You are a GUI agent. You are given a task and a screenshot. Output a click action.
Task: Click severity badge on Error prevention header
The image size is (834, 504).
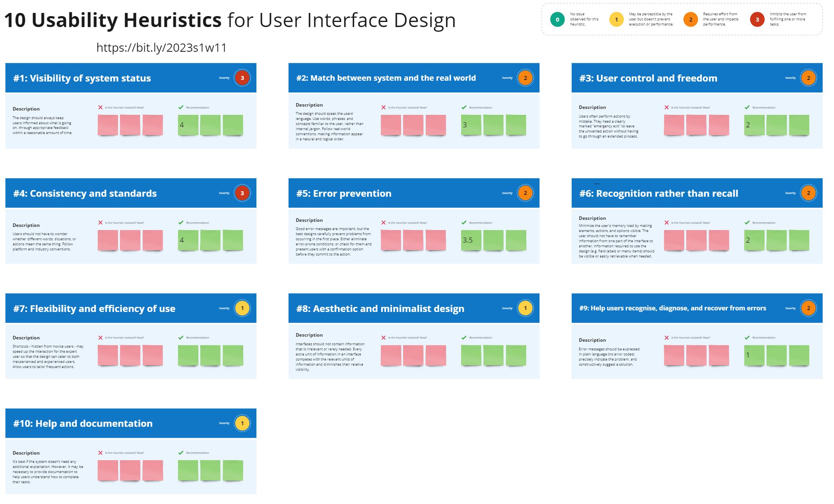[x=525, y=193]
